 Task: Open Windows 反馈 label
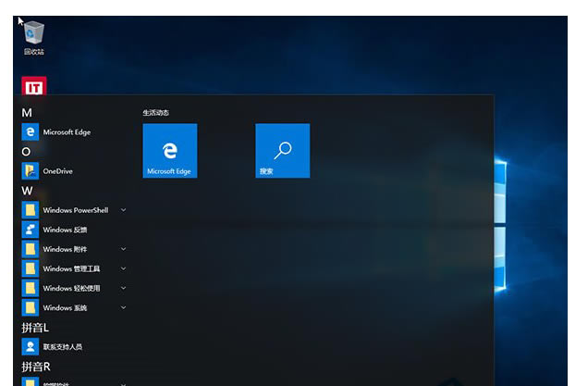[65, 230]
